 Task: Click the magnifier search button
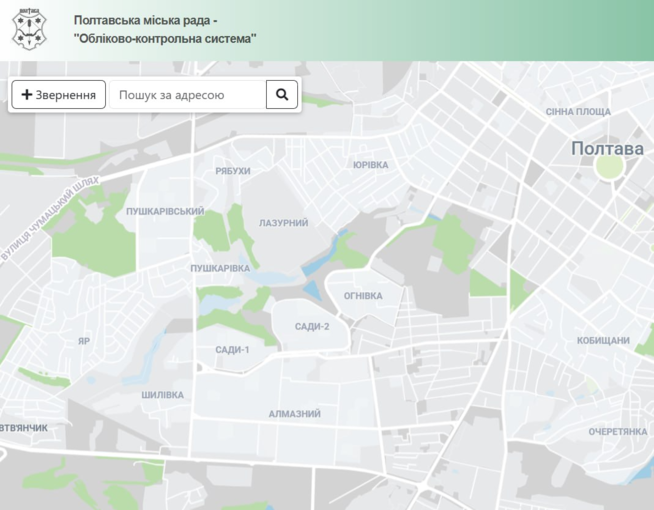click(x=282, y=95)
